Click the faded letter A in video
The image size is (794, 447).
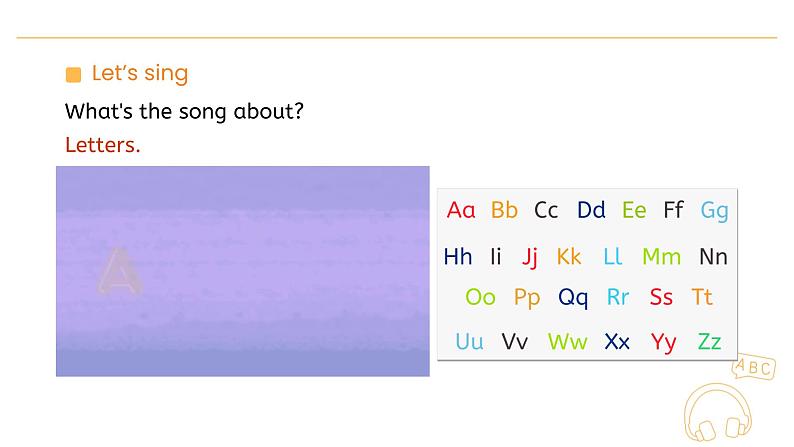pyautogui.click(x=119, y=271)
